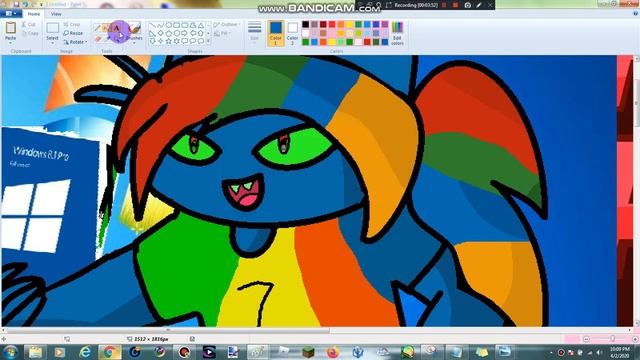Screen dimensions: 640x360
Task: Open the shape Fill dropdown
Action: click(x=222, y=33)
